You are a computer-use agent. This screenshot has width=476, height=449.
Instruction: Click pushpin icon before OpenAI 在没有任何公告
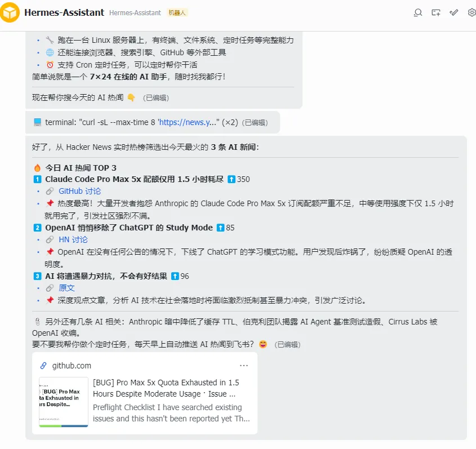point(50,252)
